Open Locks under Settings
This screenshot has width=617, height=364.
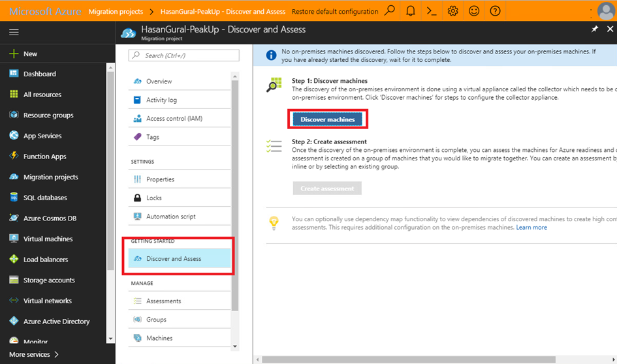click(180, 198)
